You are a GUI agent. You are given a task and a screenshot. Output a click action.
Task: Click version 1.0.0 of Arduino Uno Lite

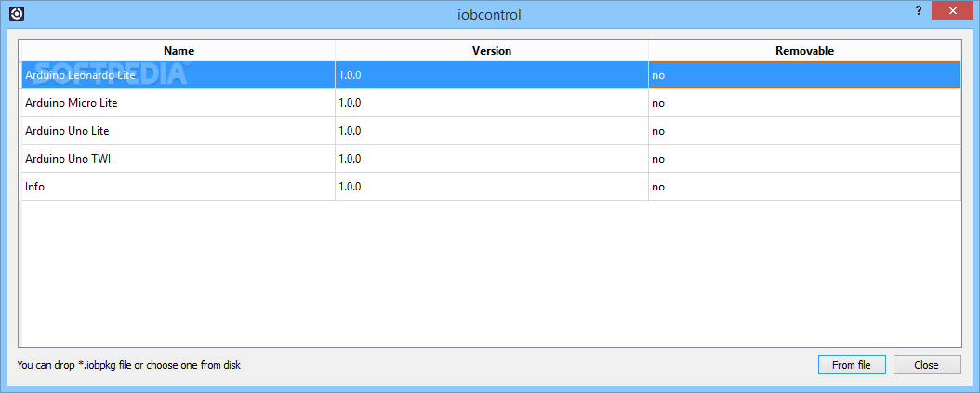(x=492, y=131)
